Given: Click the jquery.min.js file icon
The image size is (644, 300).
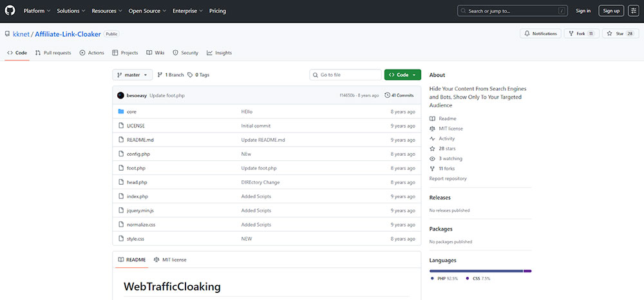Looking at the screenshot, I should pyautogui.click(x=121, y=211).
